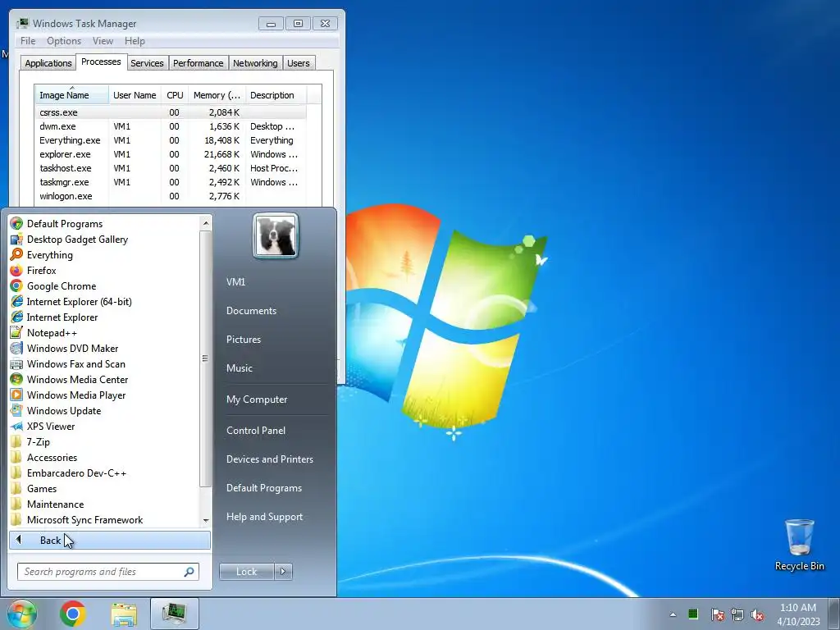
Task: Switch to the Networking tab
Action: tap(255, 63)
